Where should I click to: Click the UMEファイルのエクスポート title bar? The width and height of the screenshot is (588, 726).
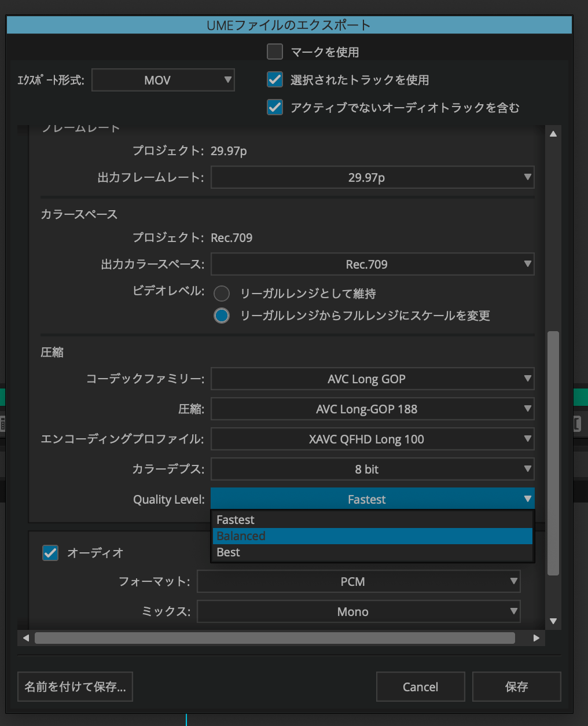(x=289, y=25)
